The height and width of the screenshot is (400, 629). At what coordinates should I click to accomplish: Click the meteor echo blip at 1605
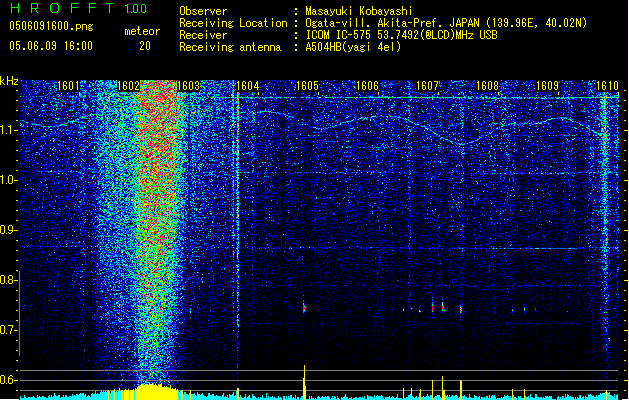click(304, 308)
